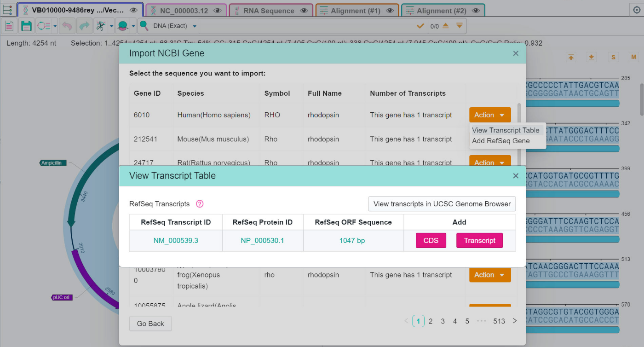
Task: Click the jump-to-bottom arrow icon
Action: [x=592, y=57]
